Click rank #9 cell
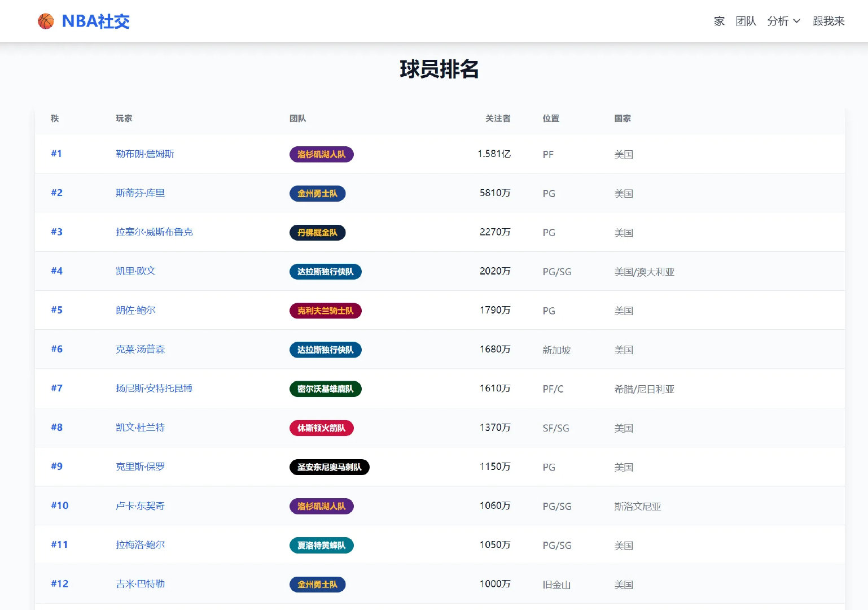868x610 pixels. [56, 466]
